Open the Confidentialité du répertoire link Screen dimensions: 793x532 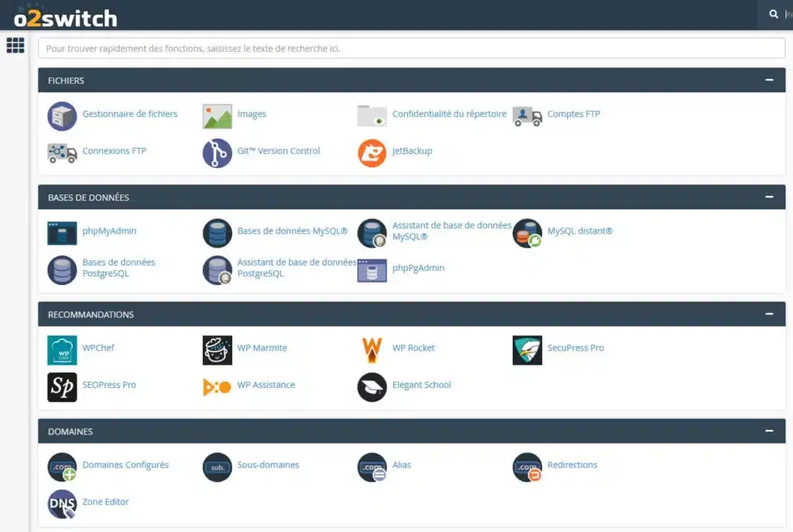coord(449,114)
